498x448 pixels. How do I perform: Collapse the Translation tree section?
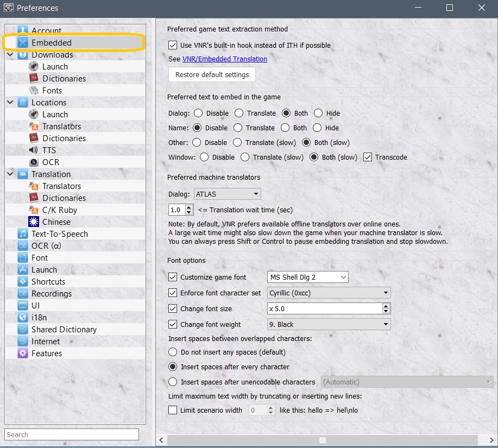coord(10,174)
